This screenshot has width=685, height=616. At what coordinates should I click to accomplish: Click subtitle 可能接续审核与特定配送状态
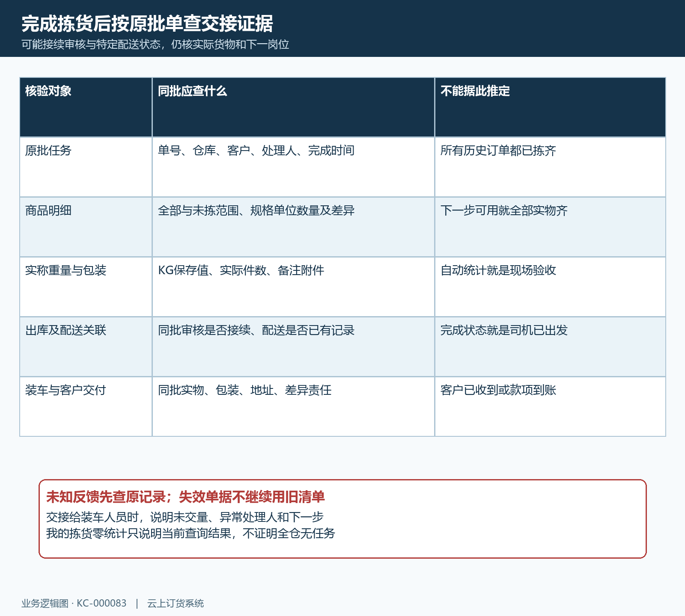(x=91, y=44)
